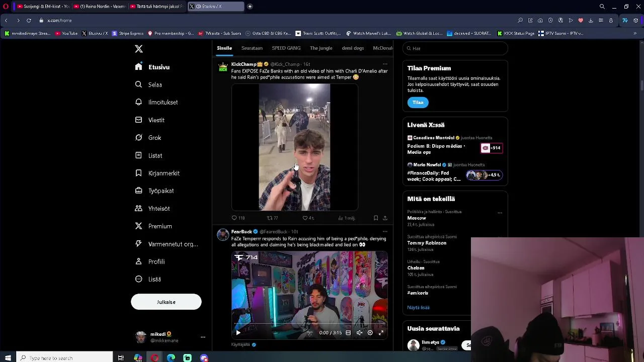
Task: Open options for Moscow trend
Action: click(x=500, y=213)
